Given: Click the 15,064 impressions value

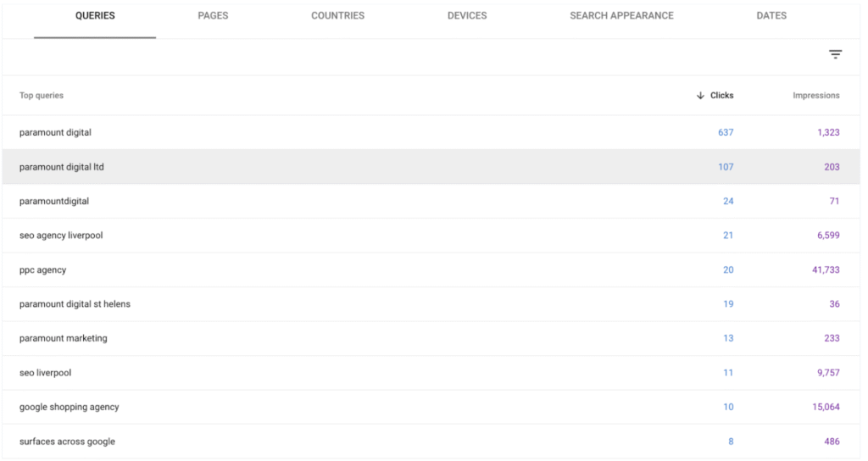Looking at the screenshot, I should click(x=826, y=407).
